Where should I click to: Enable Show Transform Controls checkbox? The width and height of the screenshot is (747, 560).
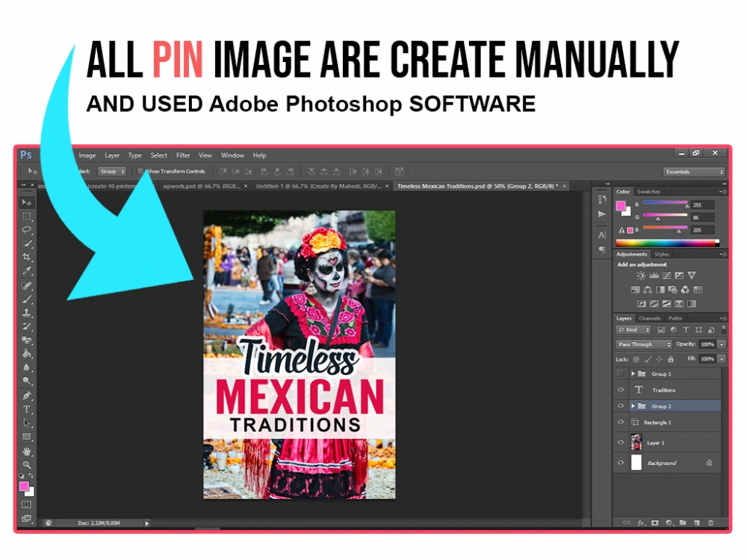[140, 171]
